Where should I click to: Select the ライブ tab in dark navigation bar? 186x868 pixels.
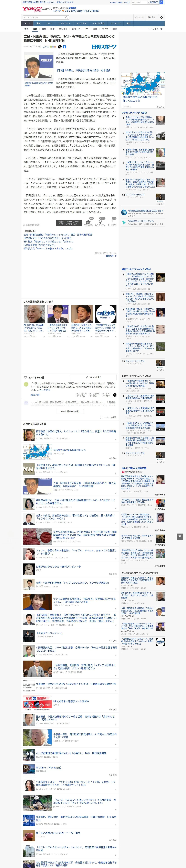click(x=49, y=24)
